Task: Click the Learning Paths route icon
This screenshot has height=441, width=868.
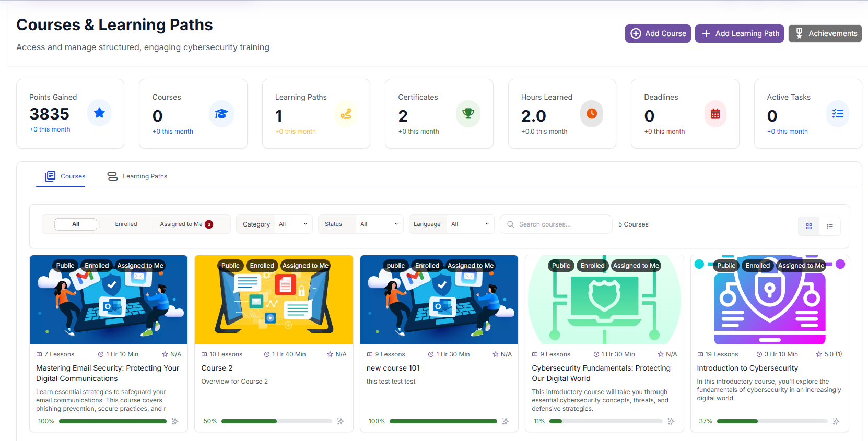Action: pyautogui.click(x=346, y=114)
